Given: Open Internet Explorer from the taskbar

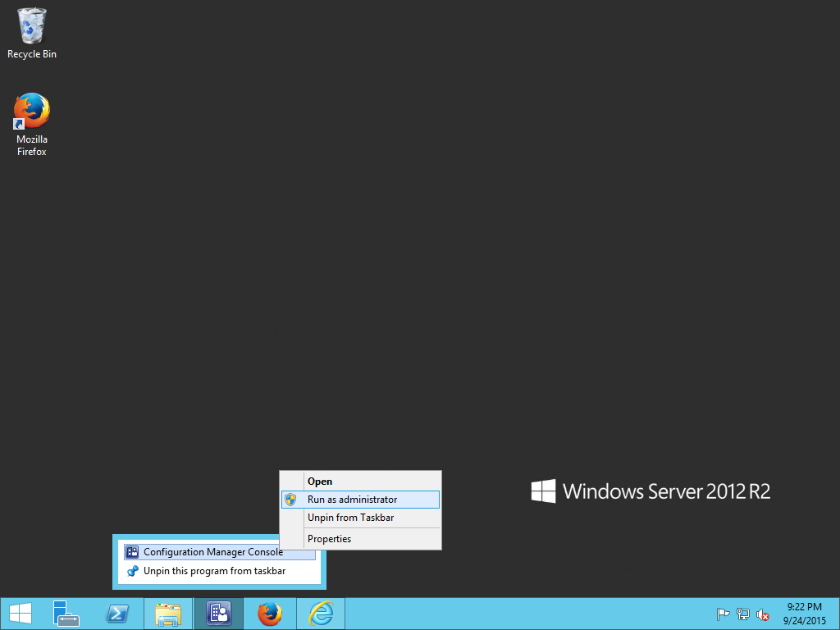Looking at the screenshot, I should [x=321, y=614].
